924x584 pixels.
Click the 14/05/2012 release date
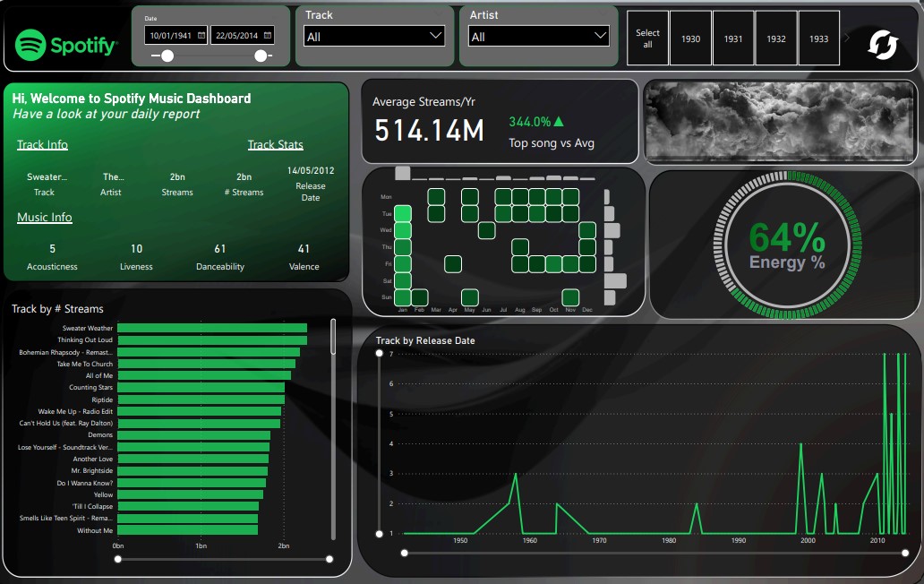(311, 170)
